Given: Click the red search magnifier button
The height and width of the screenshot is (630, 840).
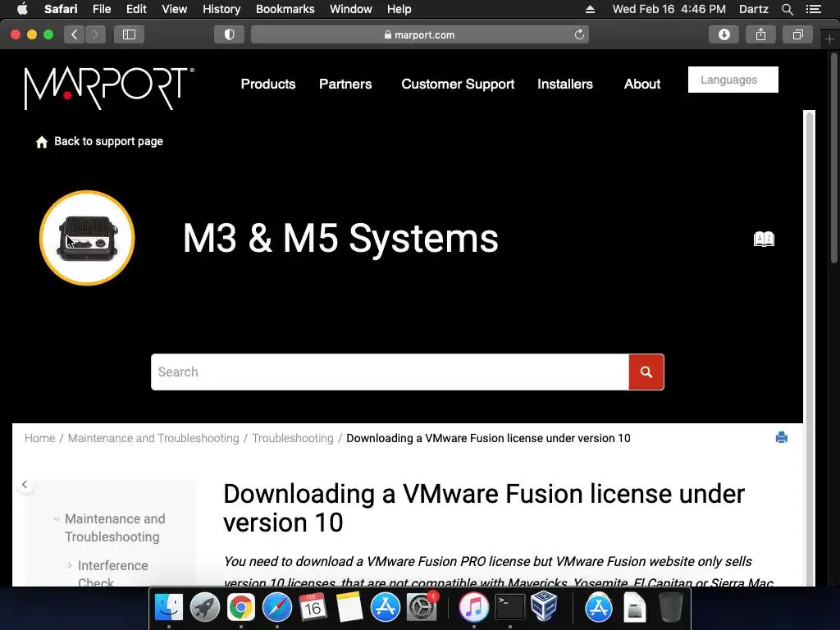Looking at the screenshot, I should coord(646,372).
